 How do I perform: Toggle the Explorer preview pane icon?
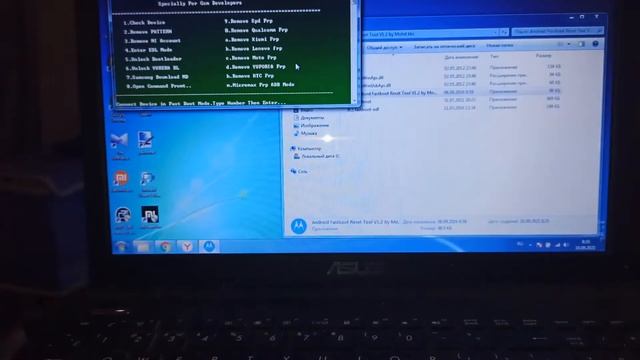coord(582,44)
